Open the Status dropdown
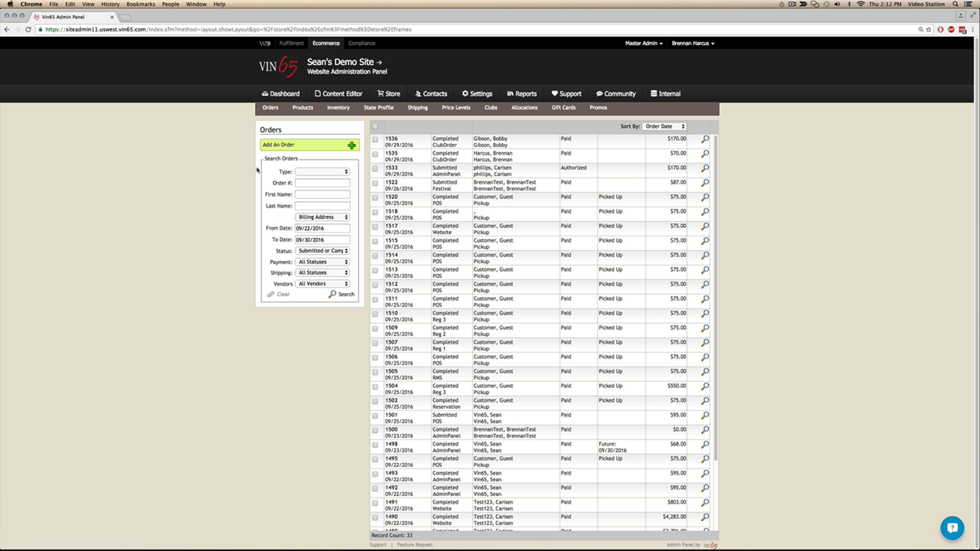Screen dimensions: 980x551 coord(322,251)
